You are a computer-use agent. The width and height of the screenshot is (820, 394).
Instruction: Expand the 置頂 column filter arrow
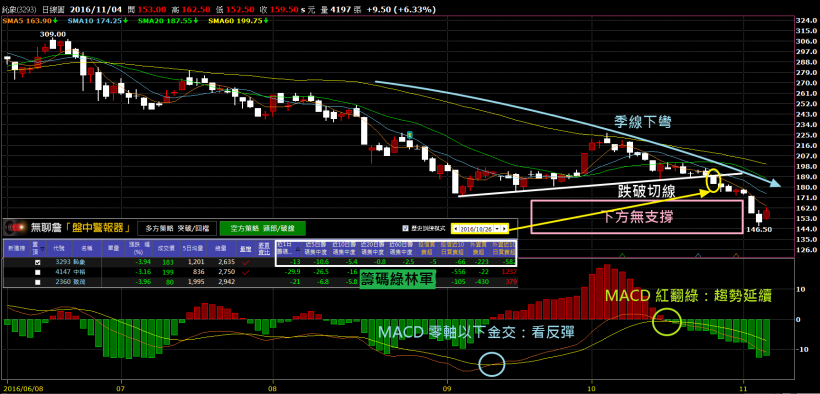pyautogui.click(x=42, y=249)
